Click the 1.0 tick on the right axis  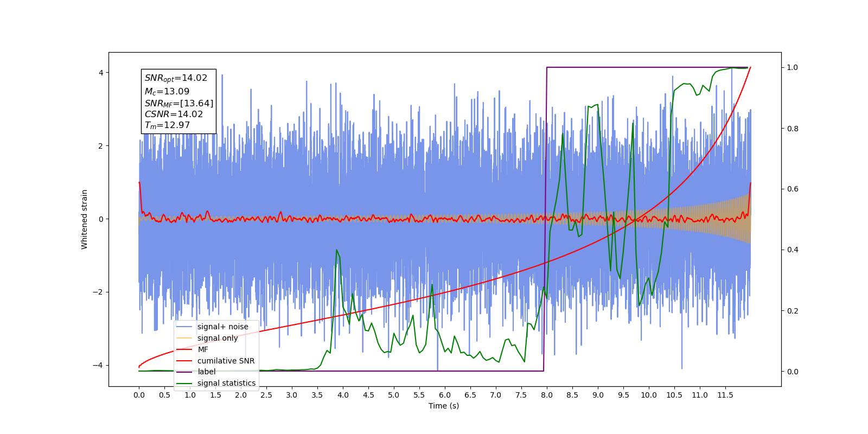click(793, 67)
